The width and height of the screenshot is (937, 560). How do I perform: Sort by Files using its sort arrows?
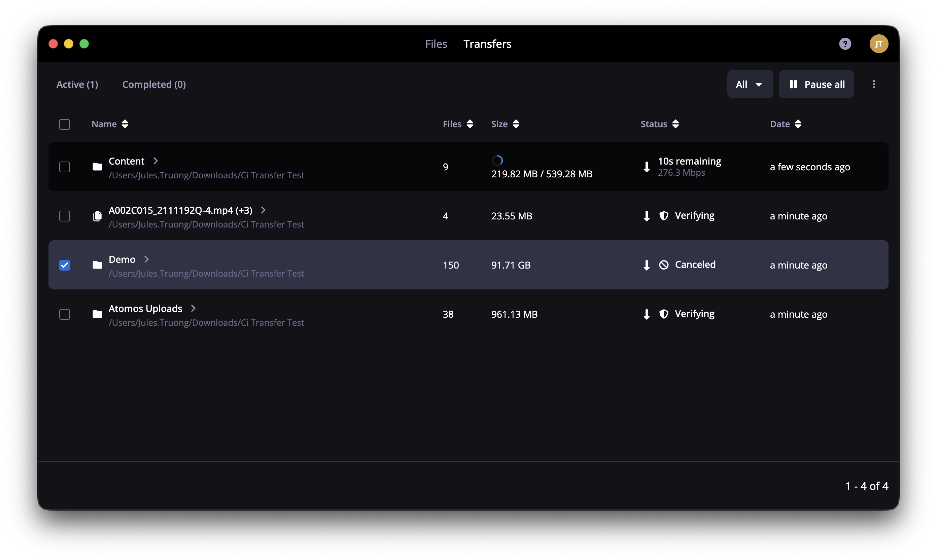coord(470,124)
